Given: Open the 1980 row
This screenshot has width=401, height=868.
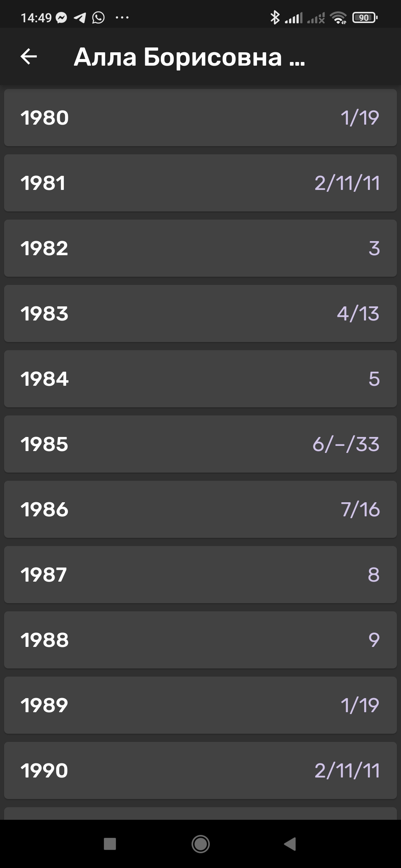Looking at the screenshot, I should coord(200,118).
